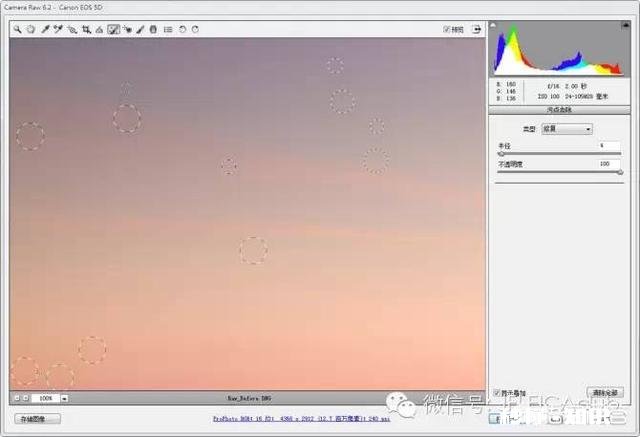Click the Clear All (清除全部) button
Screen dimensions: 640x437
pos(605,393)
